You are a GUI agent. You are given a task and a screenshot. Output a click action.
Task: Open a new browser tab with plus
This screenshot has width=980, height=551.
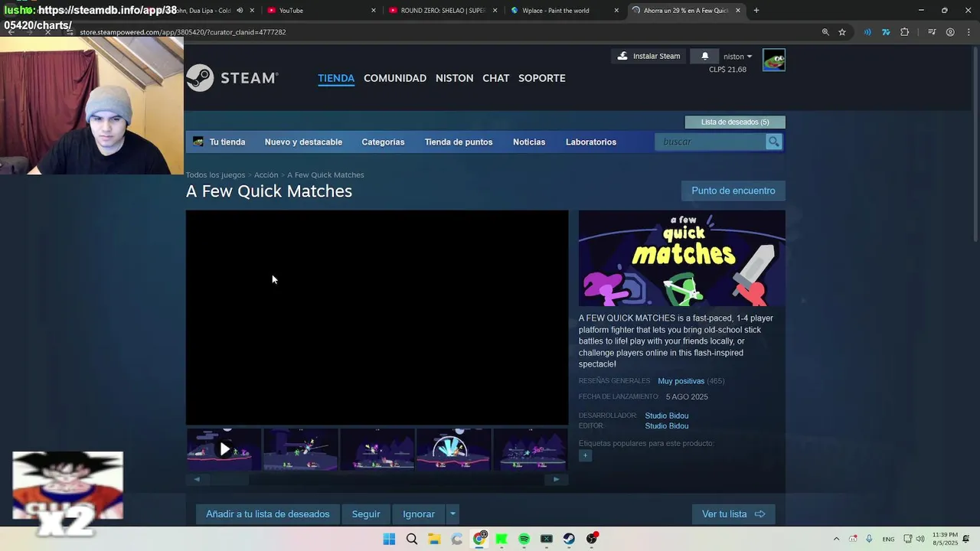[756, 10]
